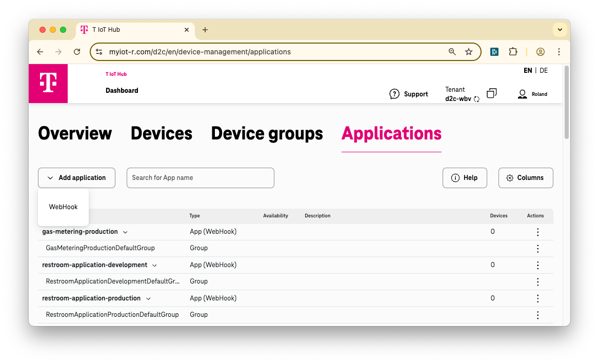Click the back arrow in the browser toolbar
The image size is (599, 364).
click(40, 52)
